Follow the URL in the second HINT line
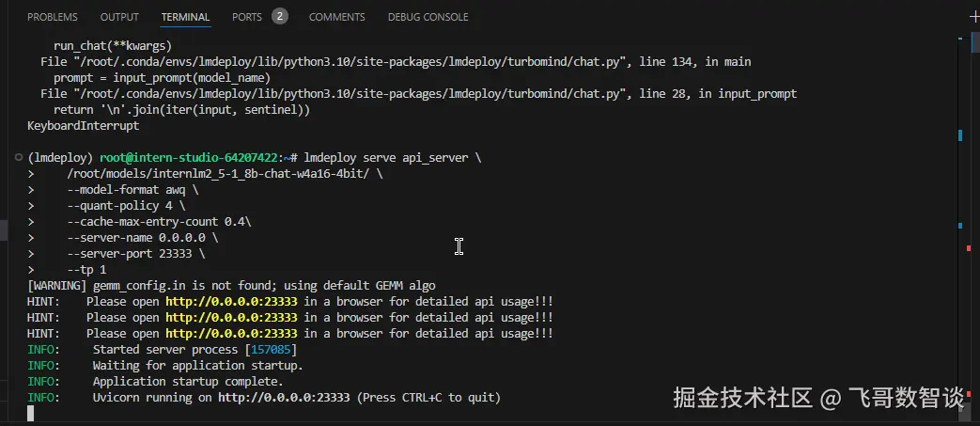980x426 pixels. click(x=231, y=318)
